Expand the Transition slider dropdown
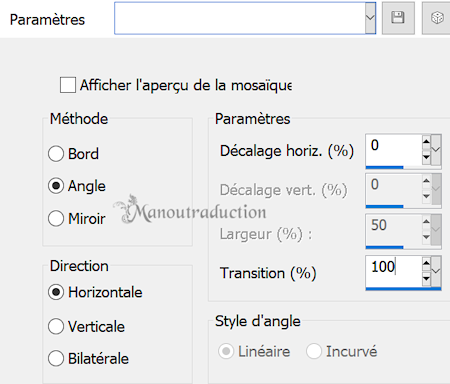 click(436, 271)
